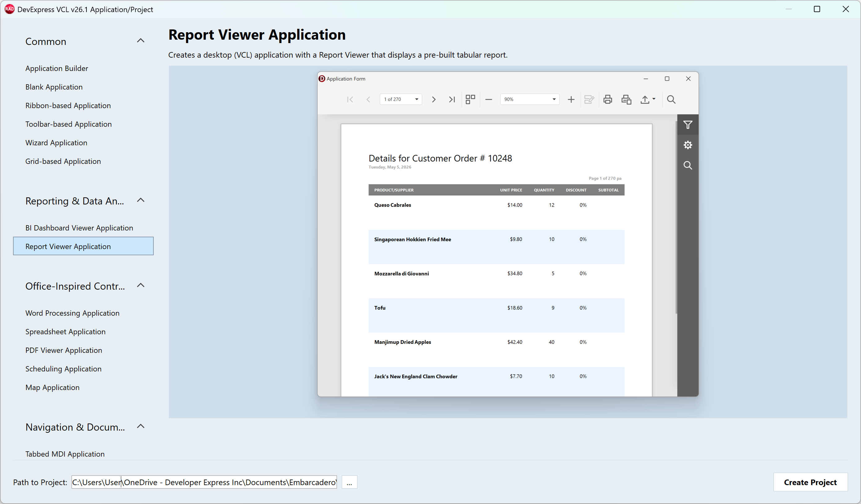Collapse Navigation & Document section
Screen dimensions: 861x504
tap(140, 426)
